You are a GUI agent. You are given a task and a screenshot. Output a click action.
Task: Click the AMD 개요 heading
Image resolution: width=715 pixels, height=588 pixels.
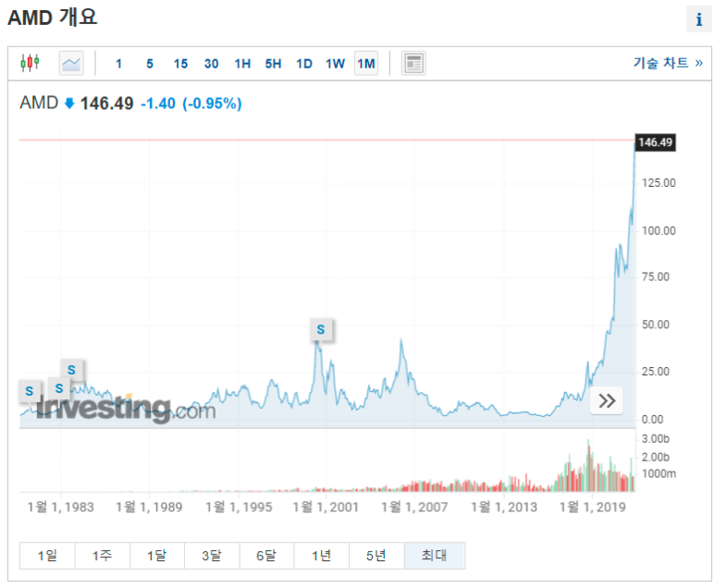click(x=53, y=18)
